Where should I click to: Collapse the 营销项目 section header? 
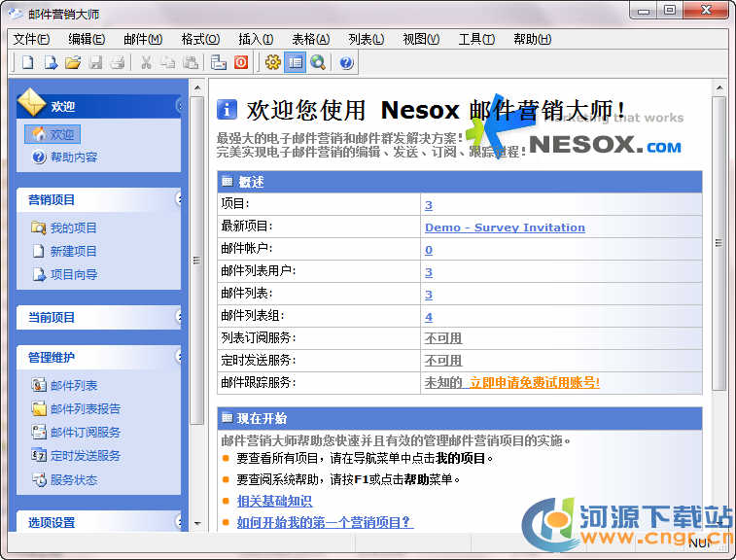99,200
